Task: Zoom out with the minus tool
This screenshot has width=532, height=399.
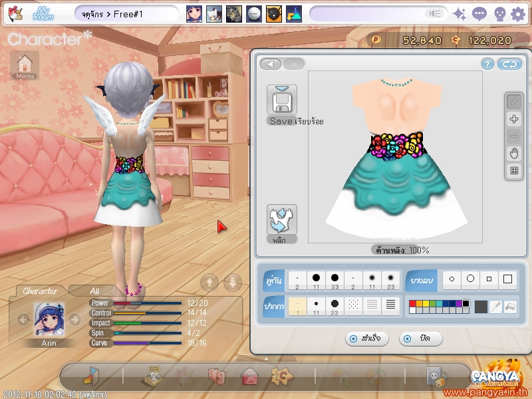Action: coord(513,136)
